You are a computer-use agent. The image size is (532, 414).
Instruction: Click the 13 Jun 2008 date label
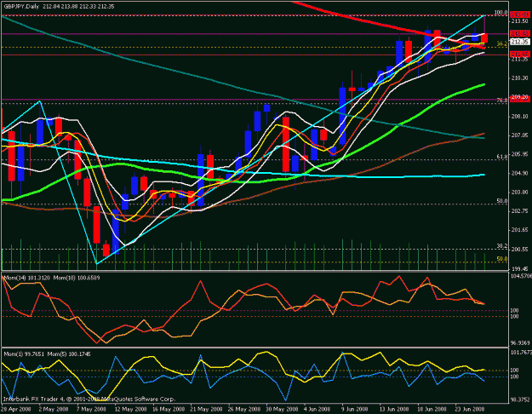394,409
